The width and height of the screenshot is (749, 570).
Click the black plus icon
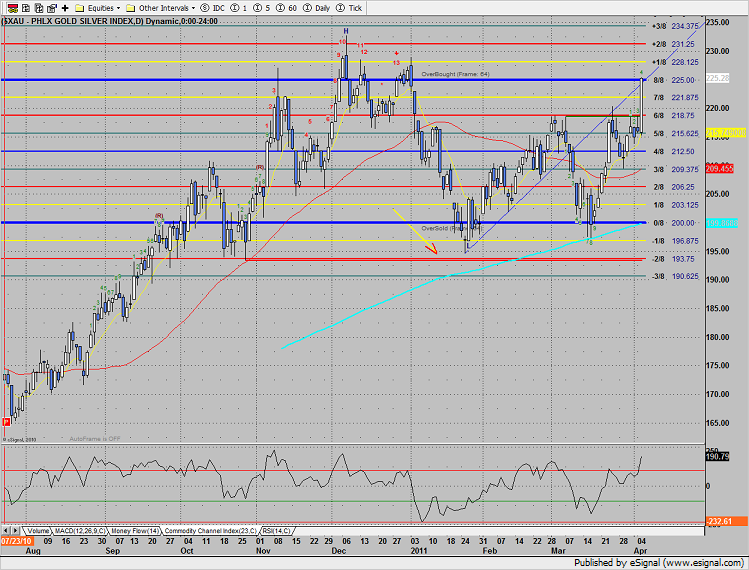point(65,8)
